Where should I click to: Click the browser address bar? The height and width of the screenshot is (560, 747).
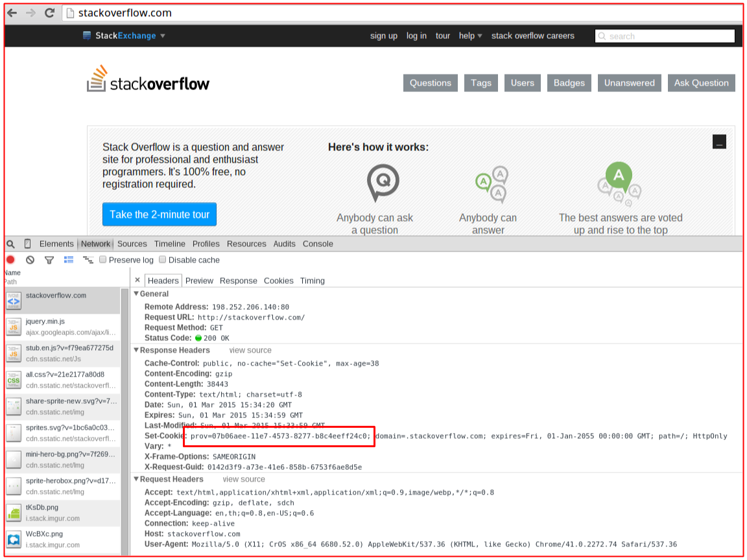[401, 13]
